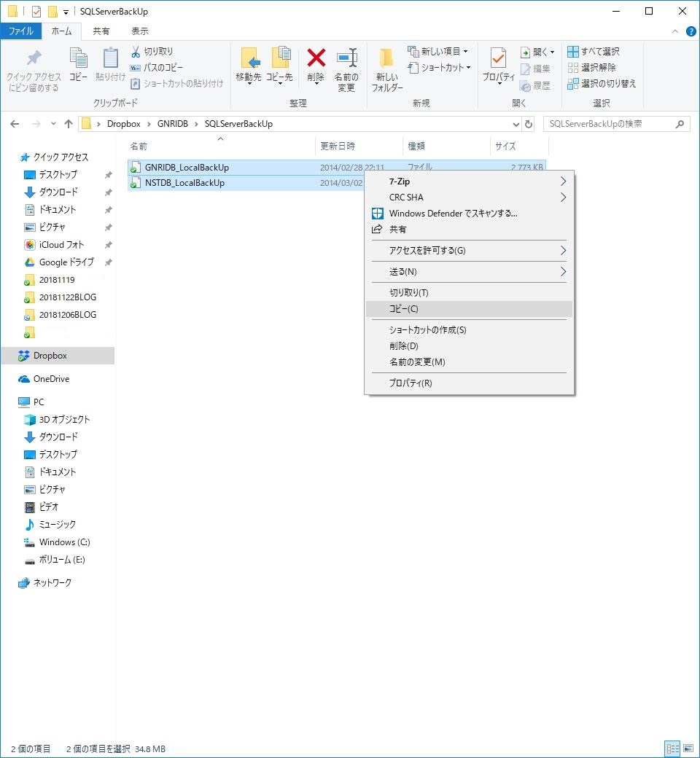Open the 'Move to' dropdown
Viewport: 700px width, 758px height.
[249, 78]
